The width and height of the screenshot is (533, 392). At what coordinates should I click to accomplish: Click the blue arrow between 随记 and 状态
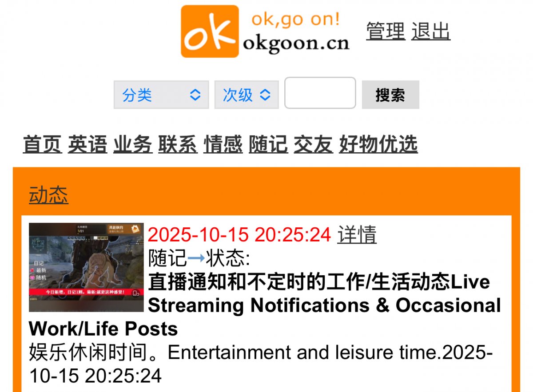tap(196, 258)
